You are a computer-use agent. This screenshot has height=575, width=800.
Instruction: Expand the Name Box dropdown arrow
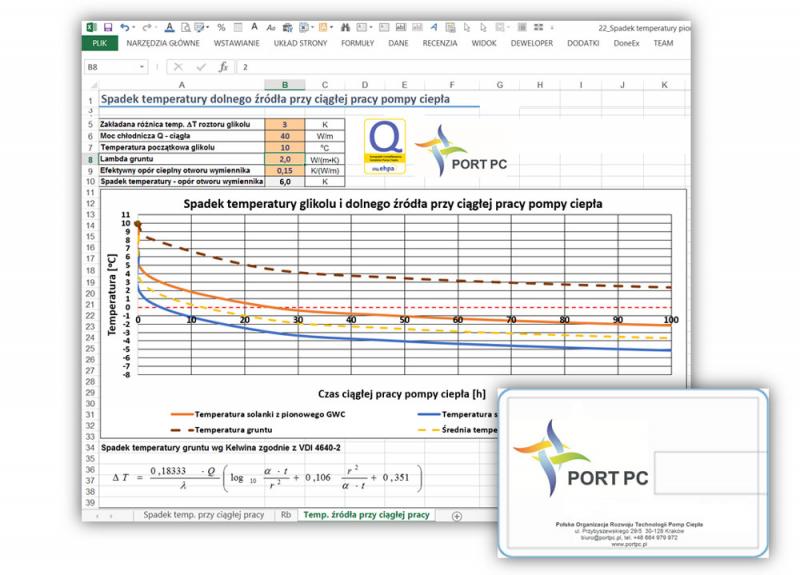tap(143, 66)
